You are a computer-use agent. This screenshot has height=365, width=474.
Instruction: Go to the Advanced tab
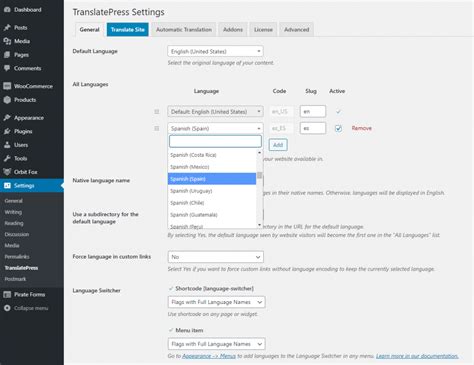(296, 30)
